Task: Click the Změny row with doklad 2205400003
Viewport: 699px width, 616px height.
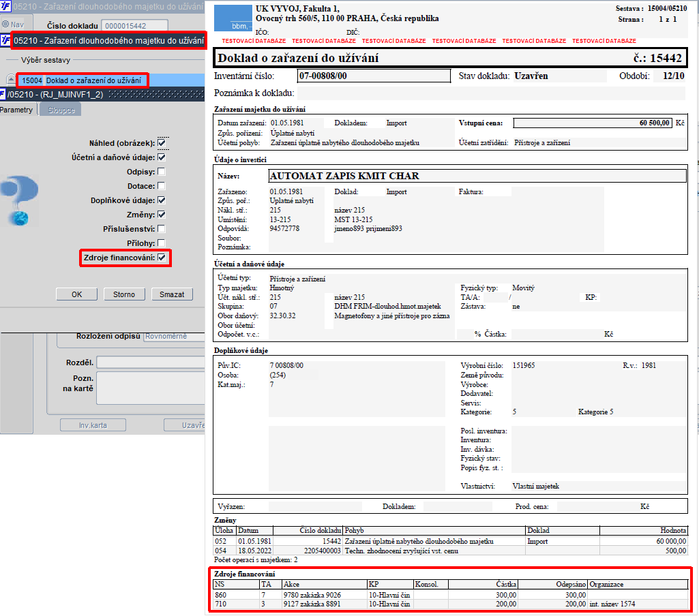Action: tap(450, 551)
